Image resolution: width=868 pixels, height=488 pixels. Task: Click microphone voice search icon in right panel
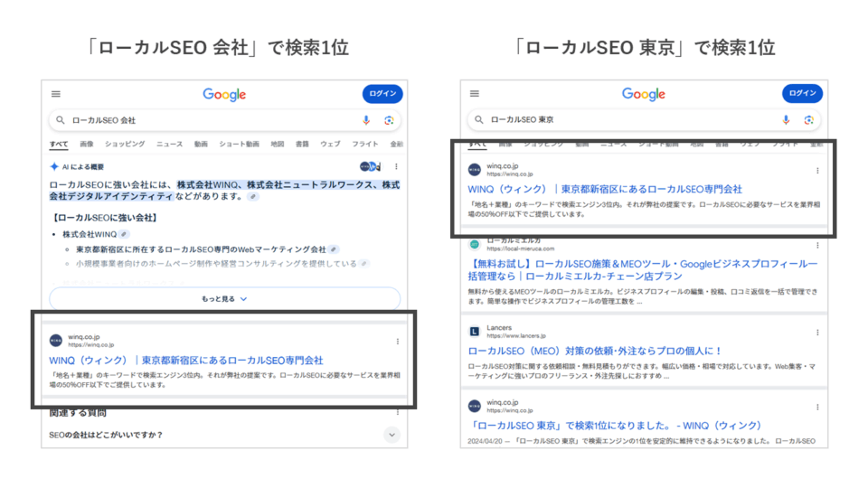tap(786, 119)
